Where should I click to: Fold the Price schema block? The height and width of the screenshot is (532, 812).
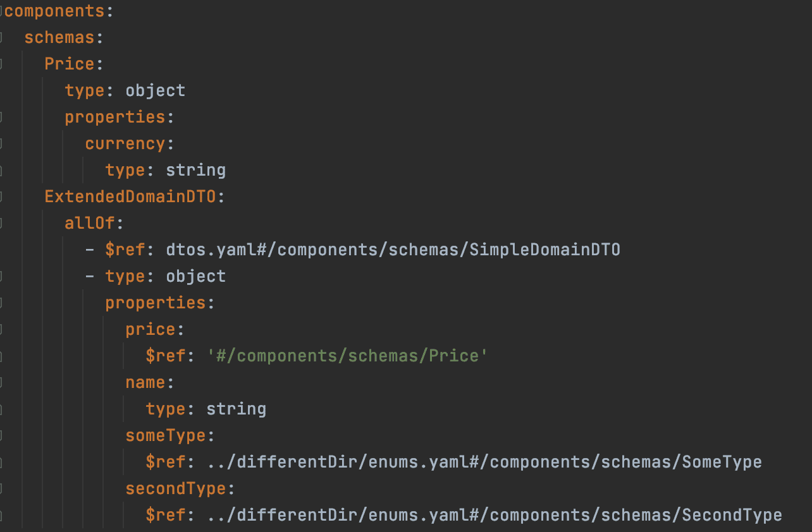click(2, 64)
